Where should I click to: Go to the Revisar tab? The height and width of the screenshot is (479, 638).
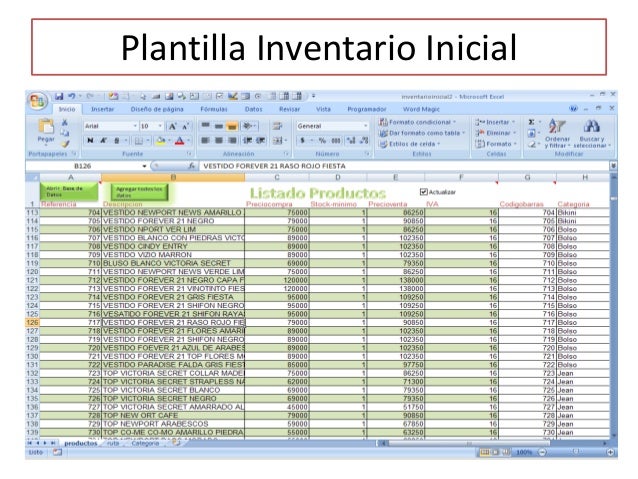point(289,109)
